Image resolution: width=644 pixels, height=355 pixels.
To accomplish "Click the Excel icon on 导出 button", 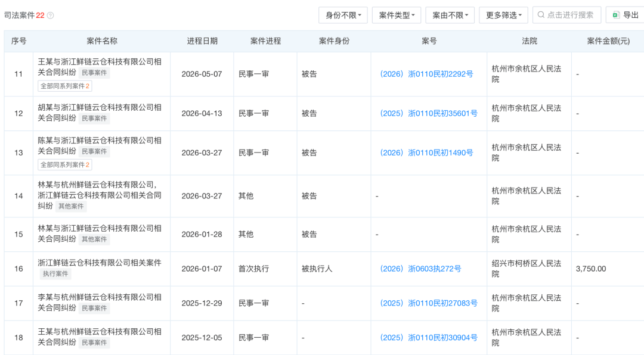I will tap(615, 15).
